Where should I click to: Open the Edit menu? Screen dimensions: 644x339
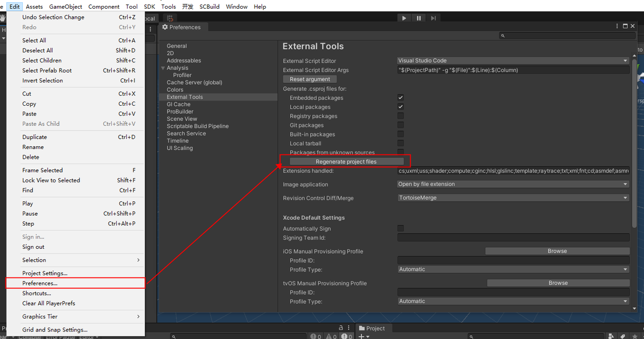(15, 6)
